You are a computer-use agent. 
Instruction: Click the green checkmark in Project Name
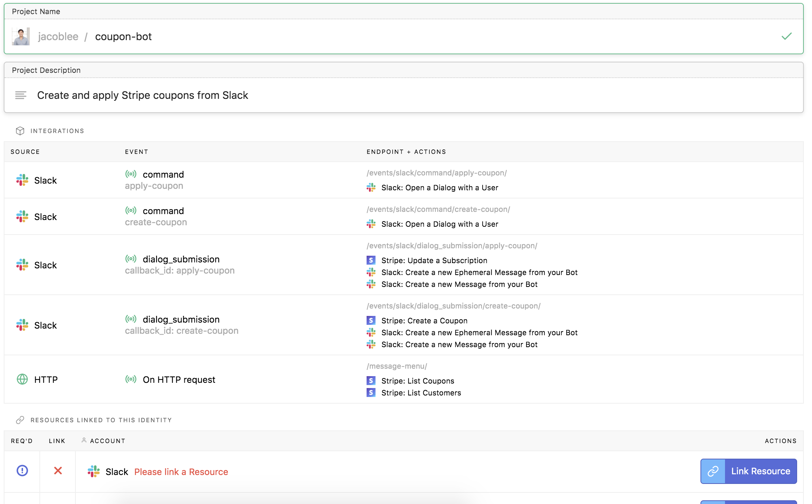[x=786, y=36]
